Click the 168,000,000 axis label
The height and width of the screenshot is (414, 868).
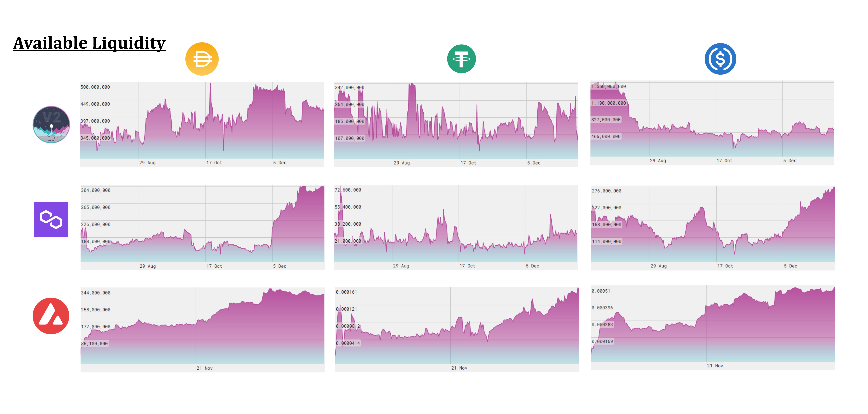(x=607, y=225)
